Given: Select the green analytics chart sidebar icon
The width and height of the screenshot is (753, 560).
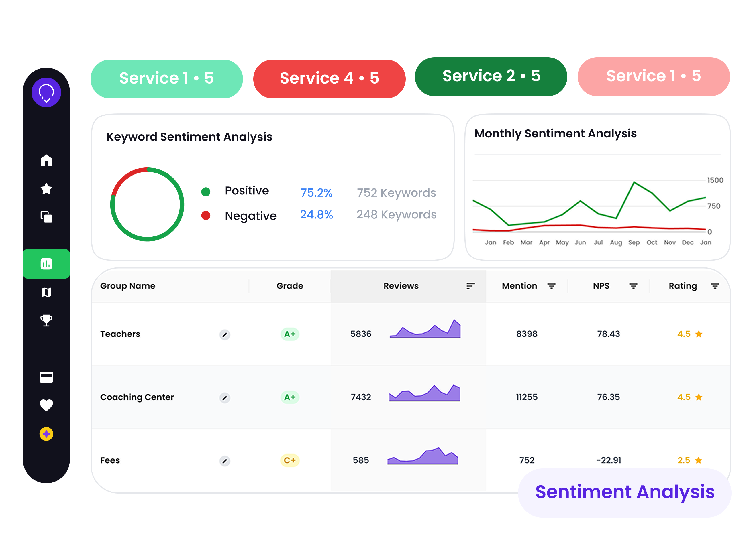Looking at the screenshot, I should click(x=46, y=264).
